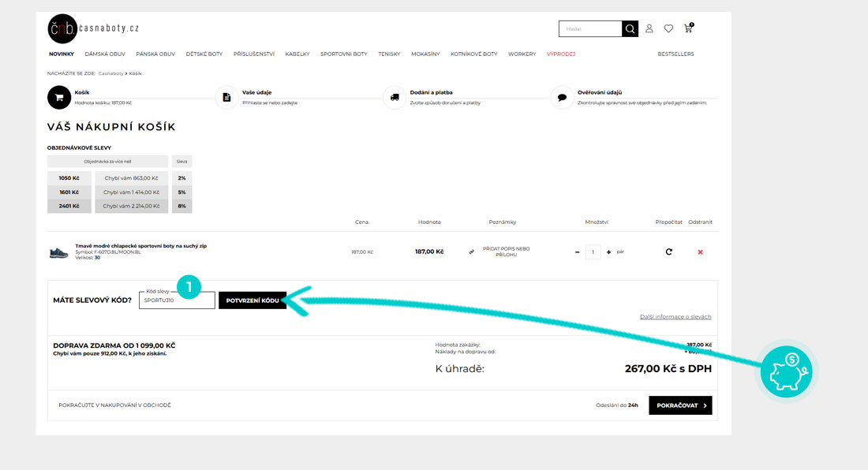Open the Výprodej sale menu item
Viewport: 868px width, 470px height.
[x=561, y=54]
